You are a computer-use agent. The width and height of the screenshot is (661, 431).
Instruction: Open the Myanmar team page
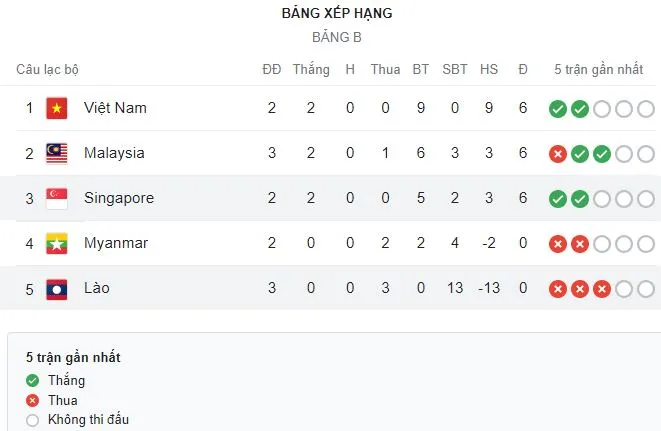coord(115,243)
